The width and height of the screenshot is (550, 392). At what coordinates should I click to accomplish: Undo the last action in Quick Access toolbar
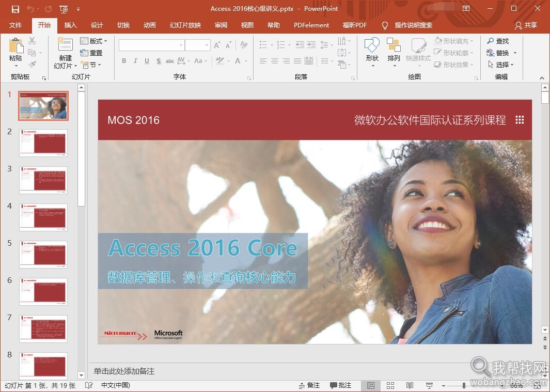(x=30, y=9)
